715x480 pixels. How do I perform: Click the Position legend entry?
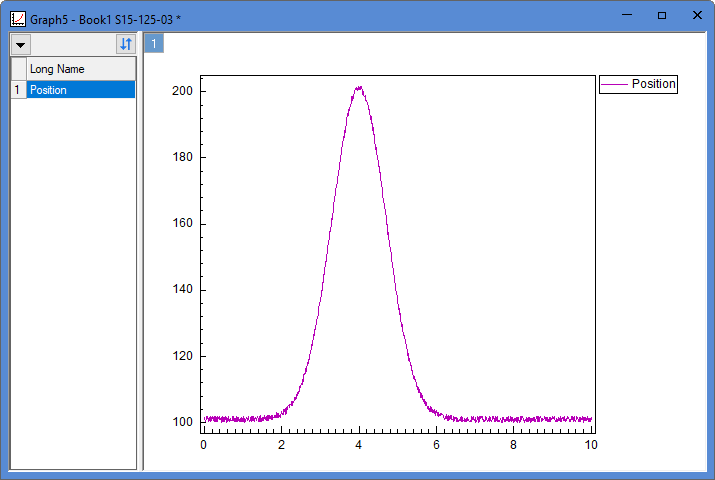pos(638,84)
